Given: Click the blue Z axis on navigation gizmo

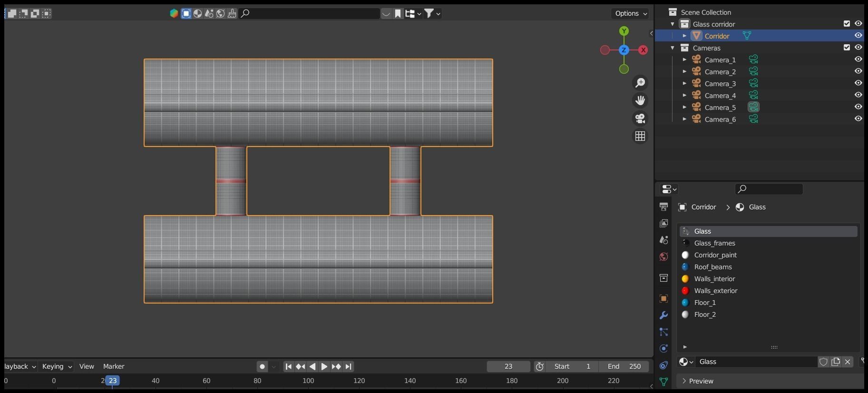Looking at the screenshot, I should pos(624,50).
